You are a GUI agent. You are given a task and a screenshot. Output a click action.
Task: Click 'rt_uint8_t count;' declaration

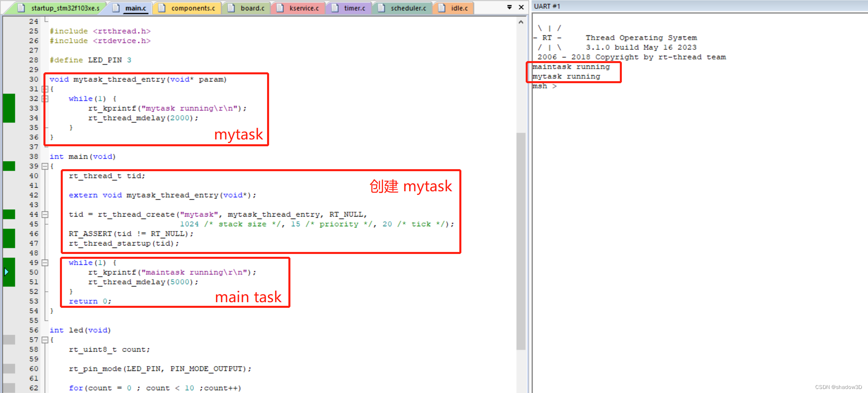[x=109, y=350]
